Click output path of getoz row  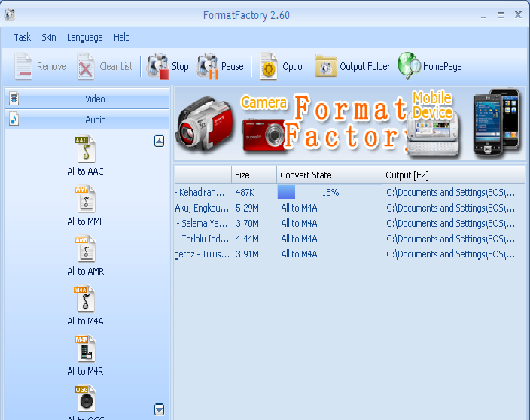[450, 254]
